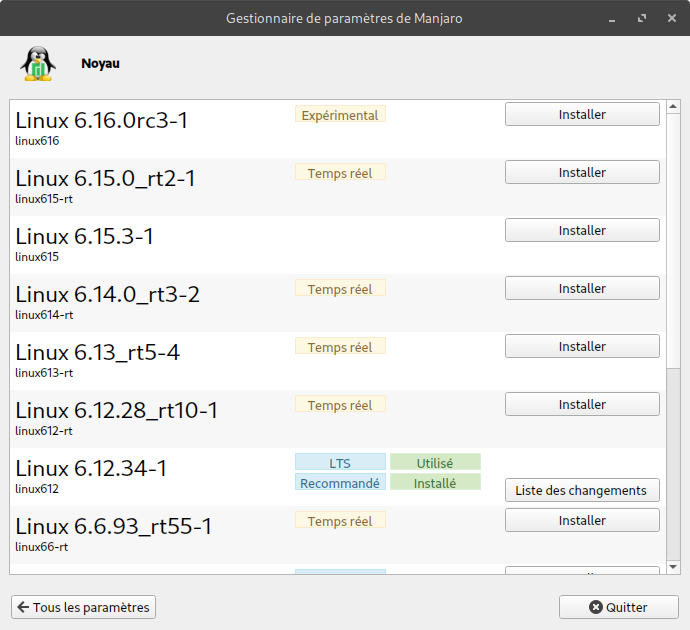690x630 pixels.
Task: Click the linux66-rt package name
Action: point(42,547)
